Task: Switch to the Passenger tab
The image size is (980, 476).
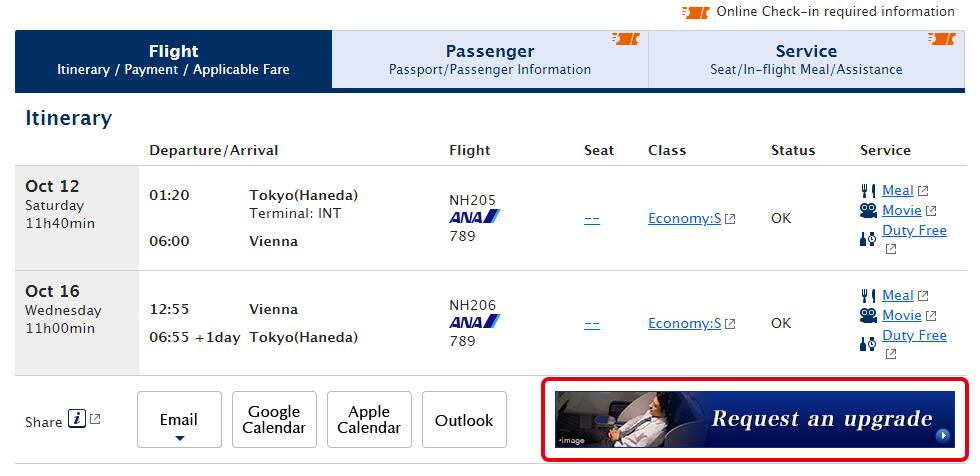Action: [490, 59]
